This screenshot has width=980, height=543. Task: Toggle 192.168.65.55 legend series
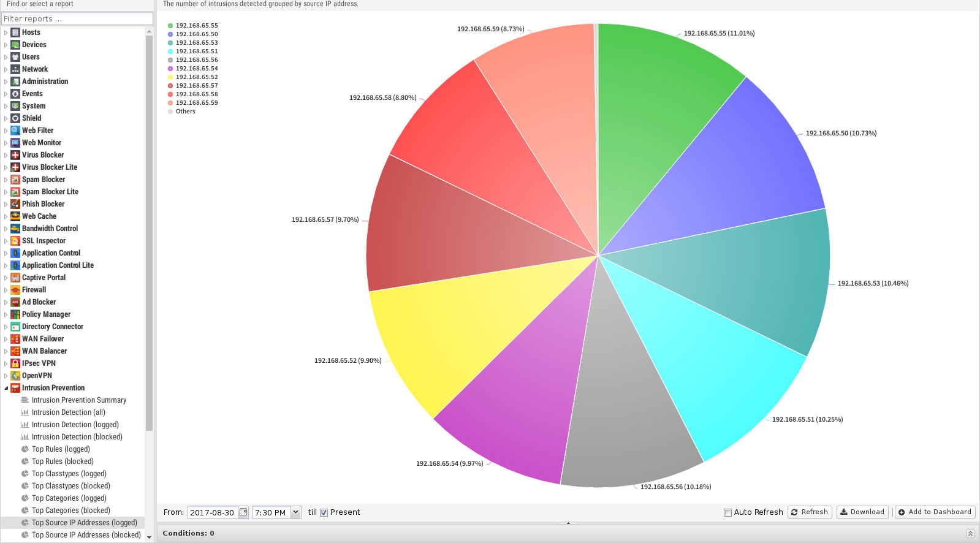click(192, 26)
